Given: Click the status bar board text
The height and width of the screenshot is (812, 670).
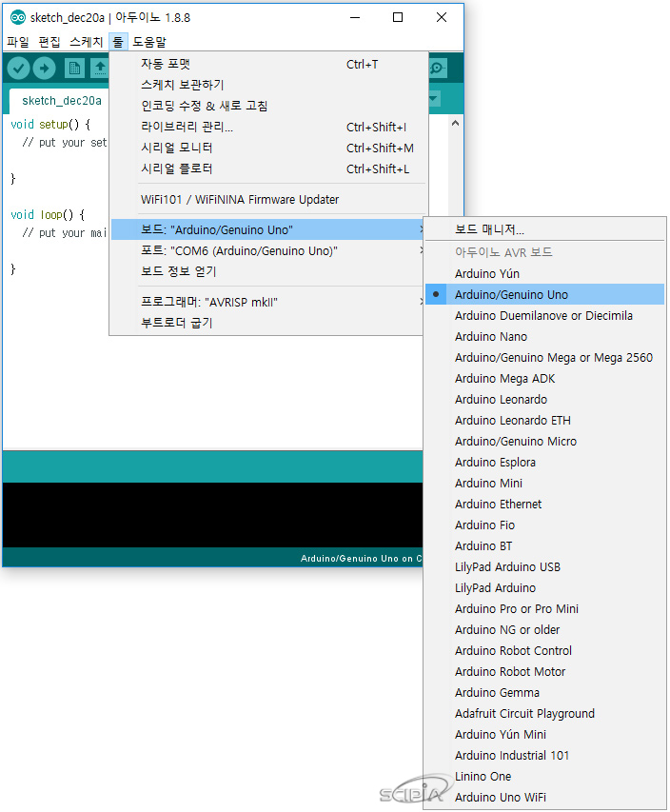Looking at the screenshot, I should (x=361, y=558).
